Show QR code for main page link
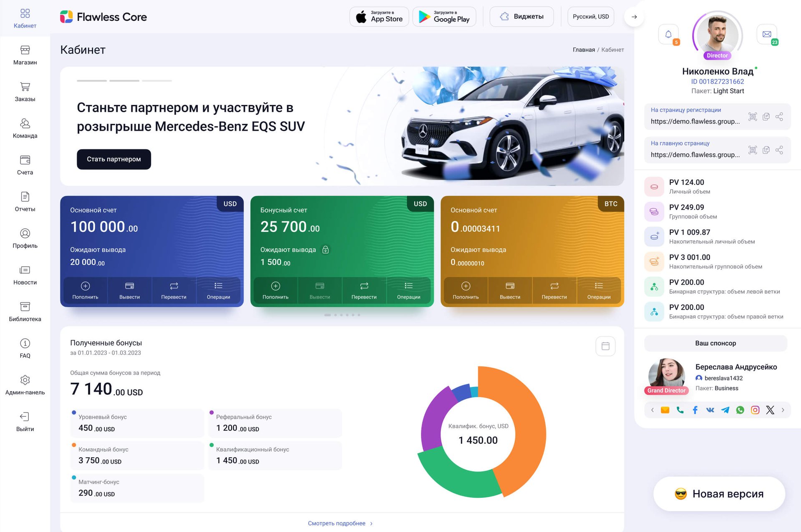The height and width of the screenshot is (532, 801). 753,150
